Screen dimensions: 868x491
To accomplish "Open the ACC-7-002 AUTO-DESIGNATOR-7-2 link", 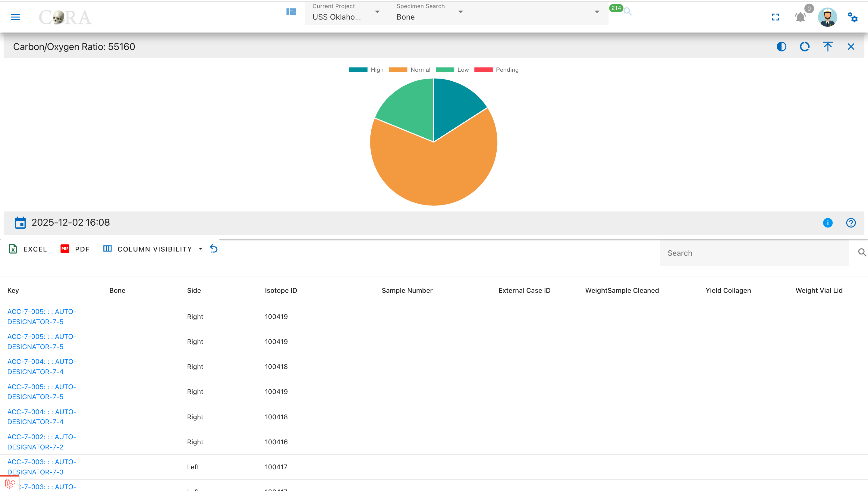I will pos(42,442).
